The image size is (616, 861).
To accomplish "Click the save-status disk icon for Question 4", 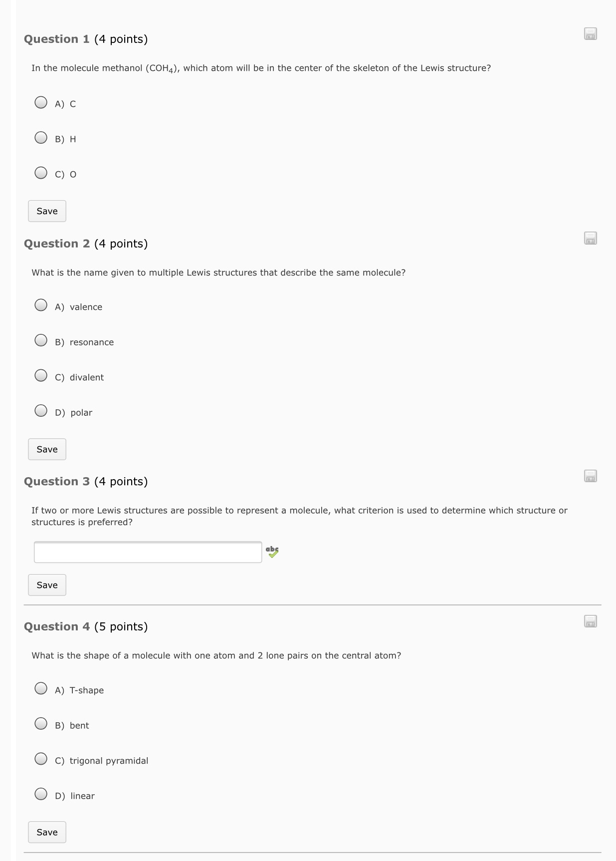I will pos(591,621).
